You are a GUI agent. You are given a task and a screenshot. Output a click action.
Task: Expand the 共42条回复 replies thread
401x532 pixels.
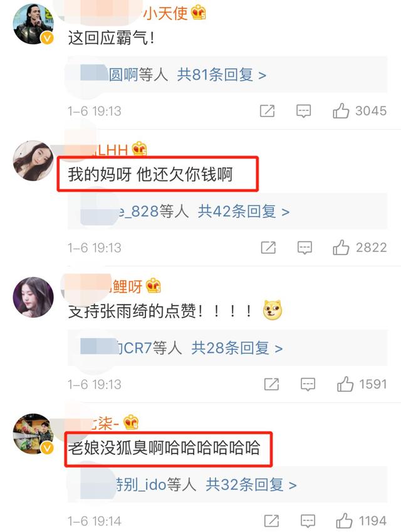tap(244, 211)
